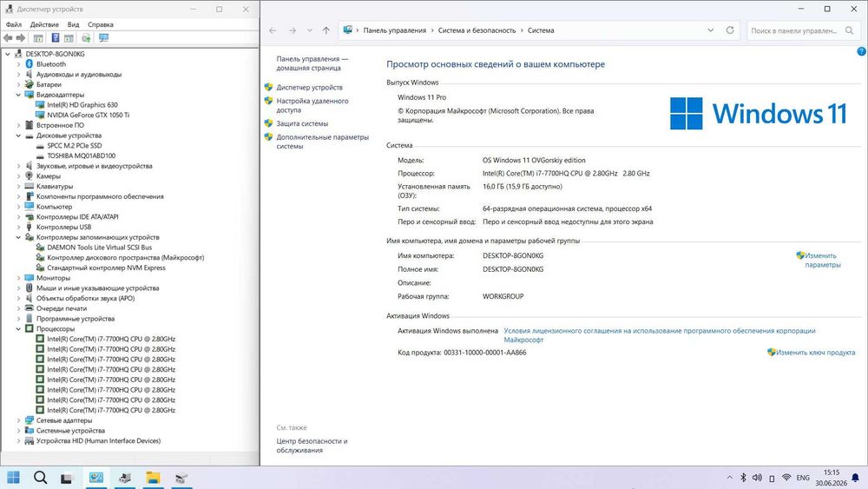Open the Вид menu

click(x=73, y=24)
